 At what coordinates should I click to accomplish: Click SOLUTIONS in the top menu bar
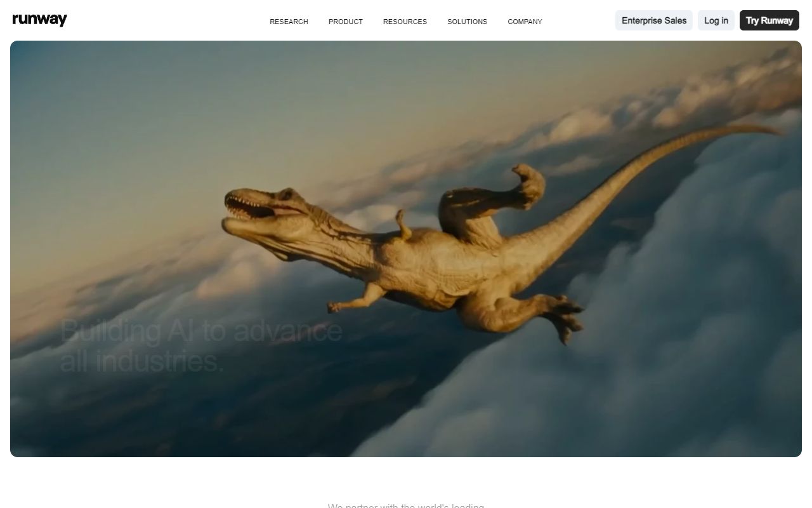tap(468, 21)
